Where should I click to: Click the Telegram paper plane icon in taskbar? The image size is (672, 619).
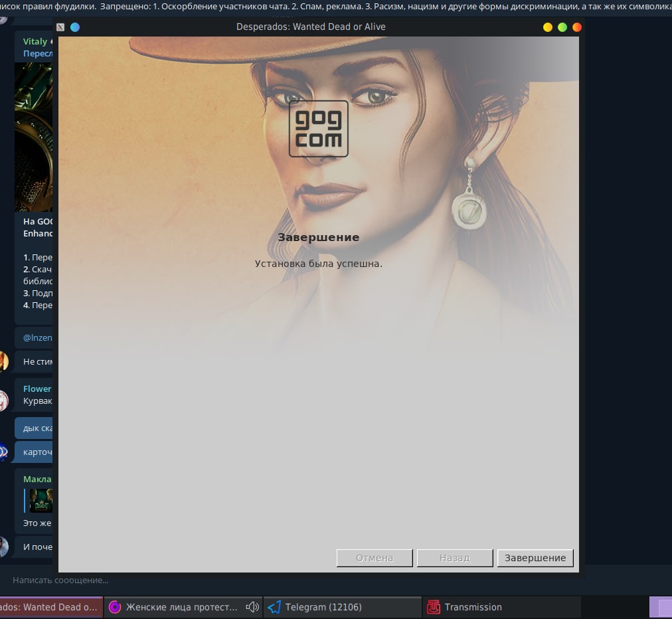(x=274, y=607)
